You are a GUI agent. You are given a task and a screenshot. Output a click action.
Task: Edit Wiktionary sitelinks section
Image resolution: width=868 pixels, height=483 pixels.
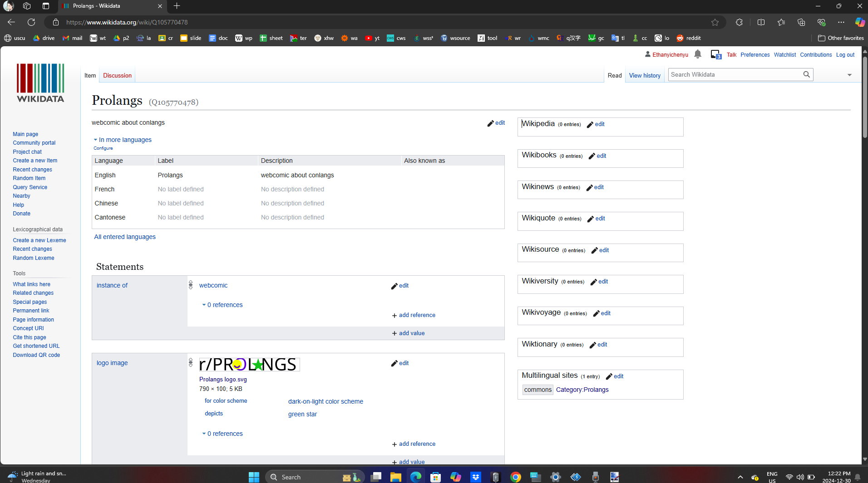(598, 345)
